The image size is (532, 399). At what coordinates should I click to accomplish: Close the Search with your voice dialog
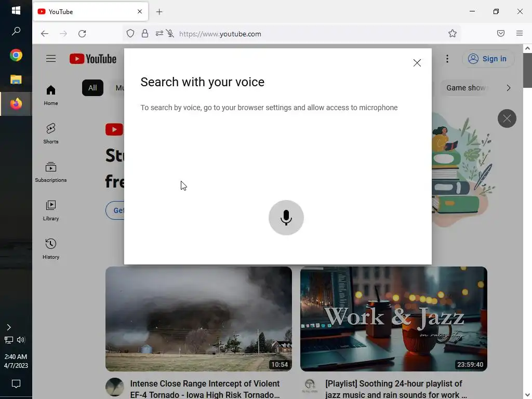coord(417,63)
